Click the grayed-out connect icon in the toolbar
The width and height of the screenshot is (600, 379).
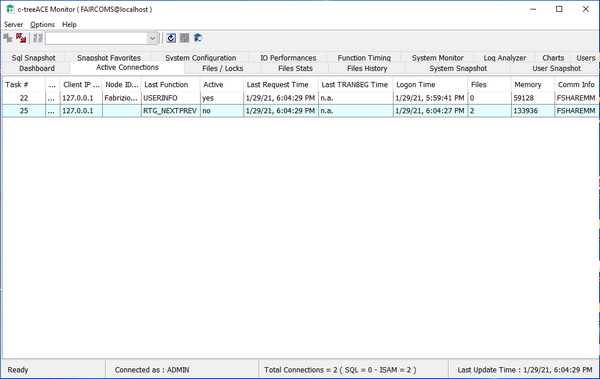8,38
